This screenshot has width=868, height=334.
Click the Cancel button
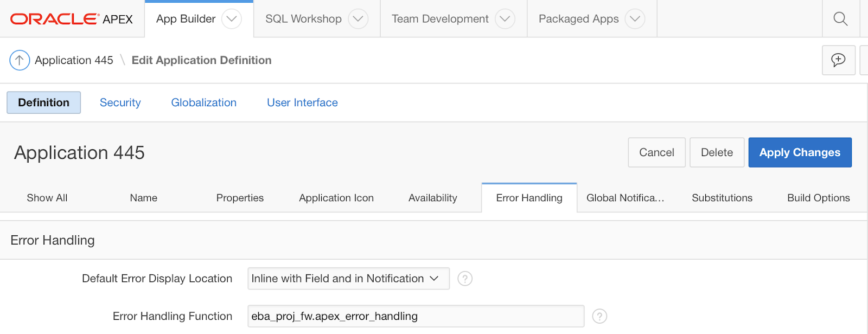(x=657, y=152)
